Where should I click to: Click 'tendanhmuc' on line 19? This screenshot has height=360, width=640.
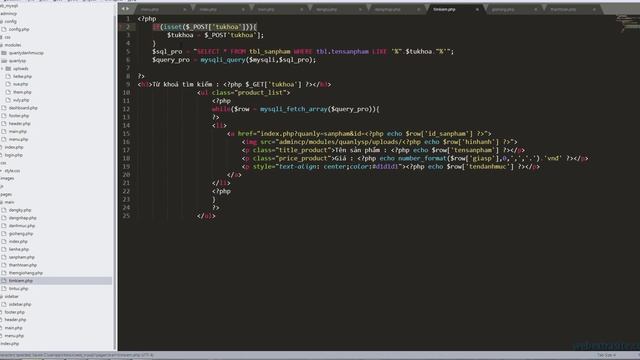[x=488, y=167]
